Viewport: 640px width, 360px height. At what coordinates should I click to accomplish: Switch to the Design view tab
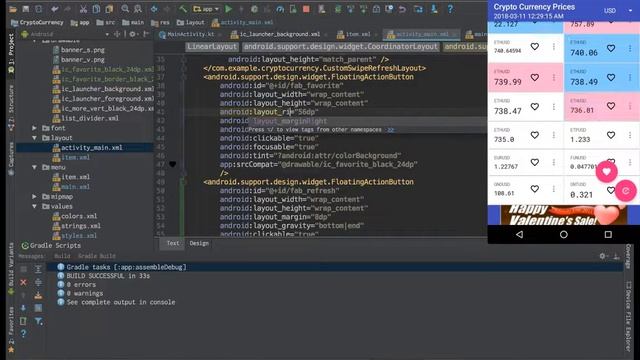[x=199, y=243]
